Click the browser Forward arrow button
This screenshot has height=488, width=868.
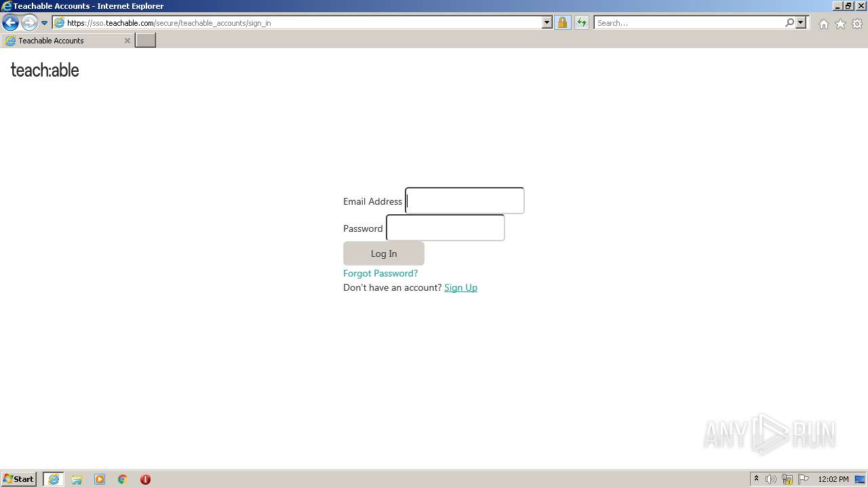click(x=28, y=22)
